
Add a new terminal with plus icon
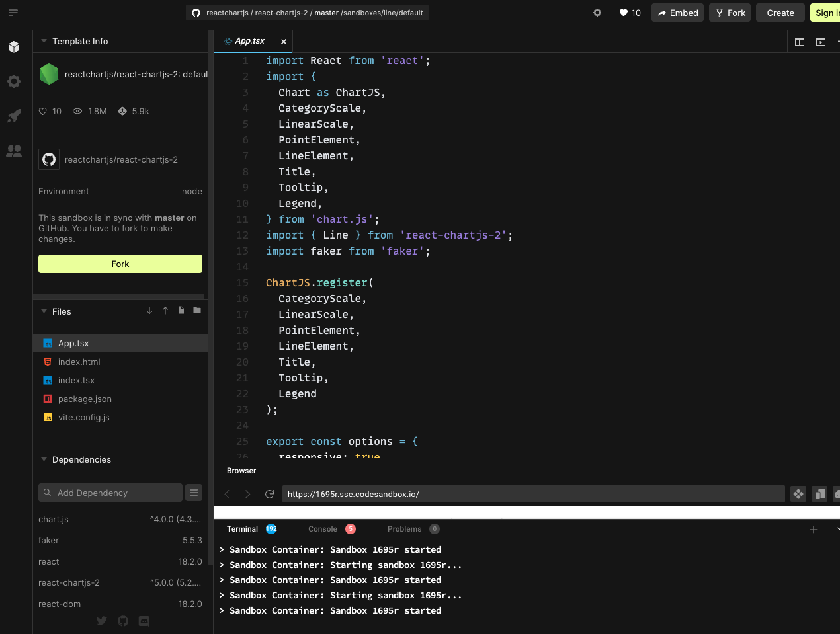pyautogui.click(x=814, y=530)
